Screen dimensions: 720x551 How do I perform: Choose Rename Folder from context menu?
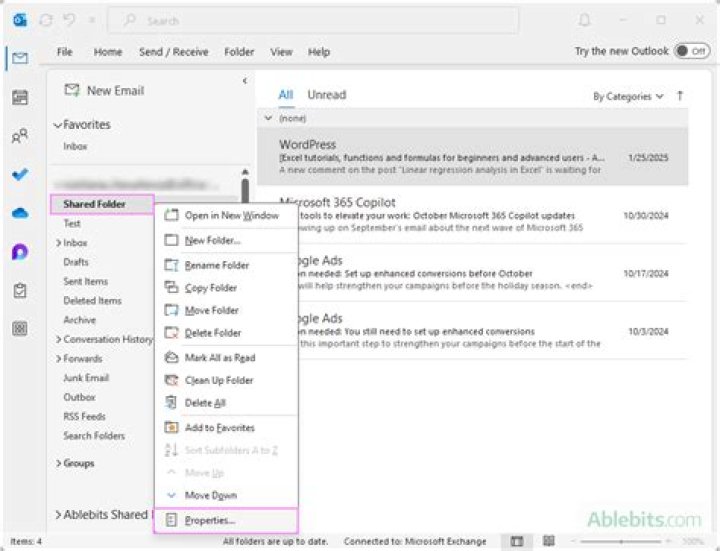tap(216, 265)
